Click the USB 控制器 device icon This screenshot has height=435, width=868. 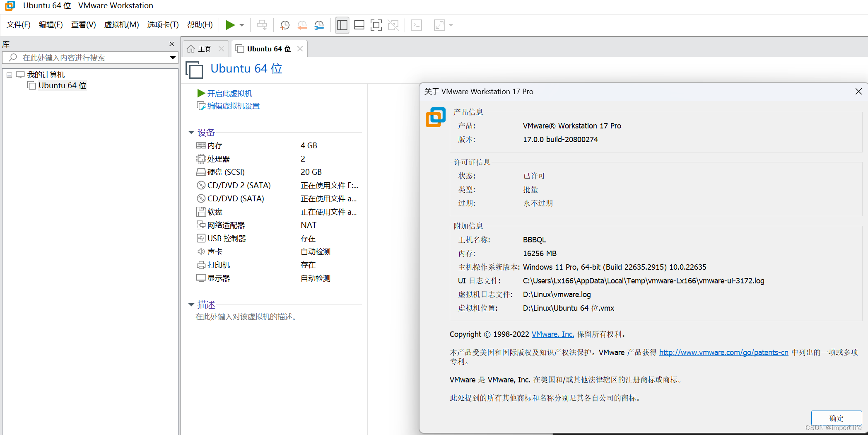coord(201,238)
